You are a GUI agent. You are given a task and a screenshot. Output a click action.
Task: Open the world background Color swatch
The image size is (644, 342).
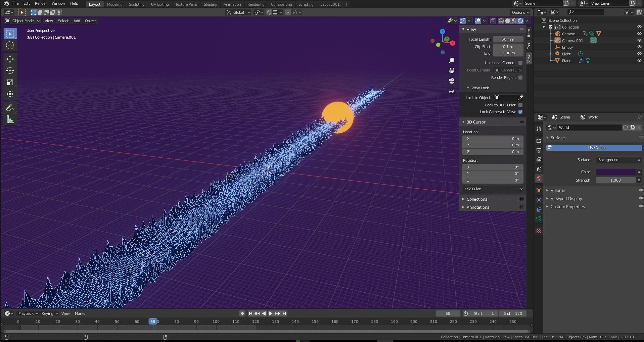pos(616,172)
